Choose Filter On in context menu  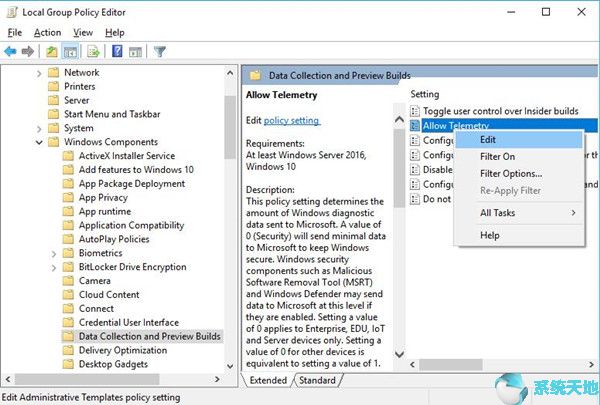point(519,157)
